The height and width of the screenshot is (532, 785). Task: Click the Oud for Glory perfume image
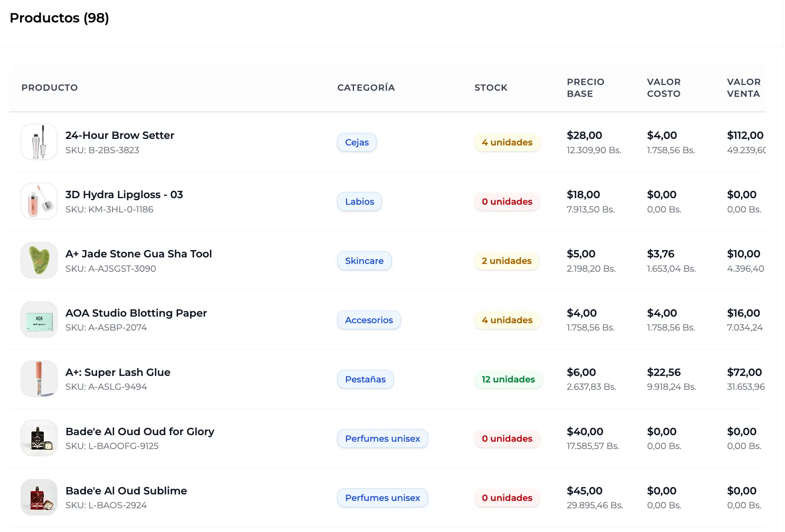pyautogui.click(x=39, y=438)
